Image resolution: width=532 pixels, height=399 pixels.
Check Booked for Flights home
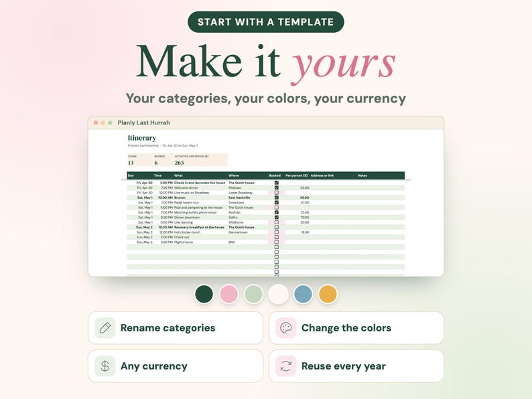277,242
